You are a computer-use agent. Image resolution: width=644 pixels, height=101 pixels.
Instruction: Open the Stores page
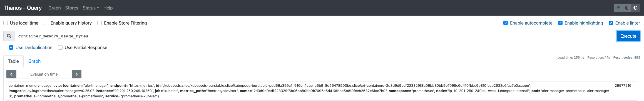click(x=72, y=8)
